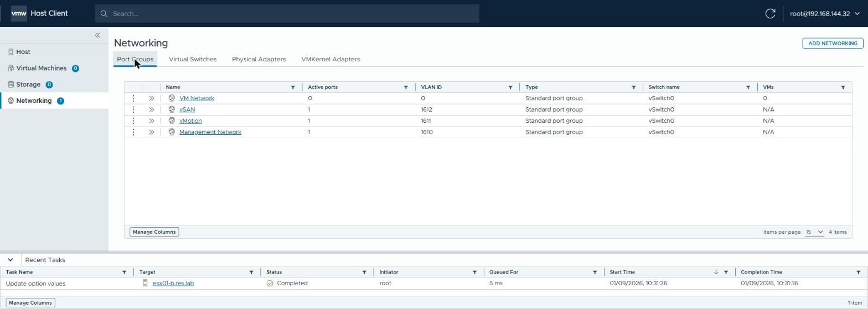Open vMotion port group link
868x309 pixels.
click(x=190, y=121)
